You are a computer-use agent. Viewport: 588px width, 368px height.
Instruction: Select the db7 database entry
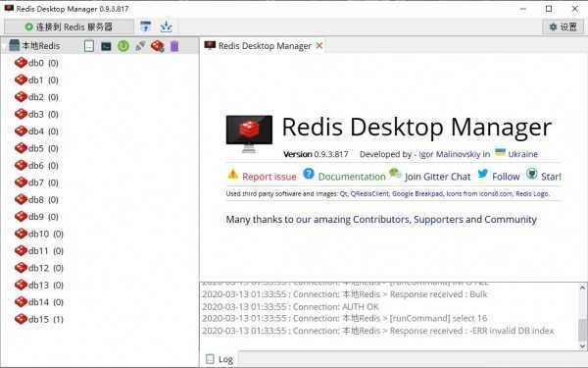click(36, 183)
